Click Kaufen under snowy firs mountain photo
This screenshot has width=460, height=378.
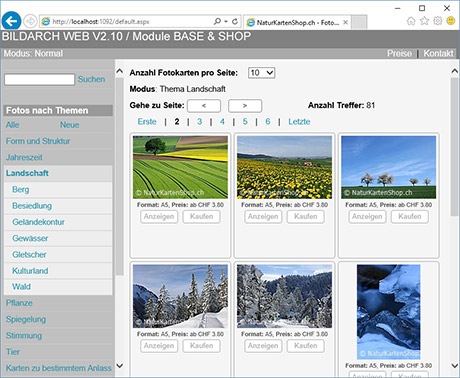202,346
